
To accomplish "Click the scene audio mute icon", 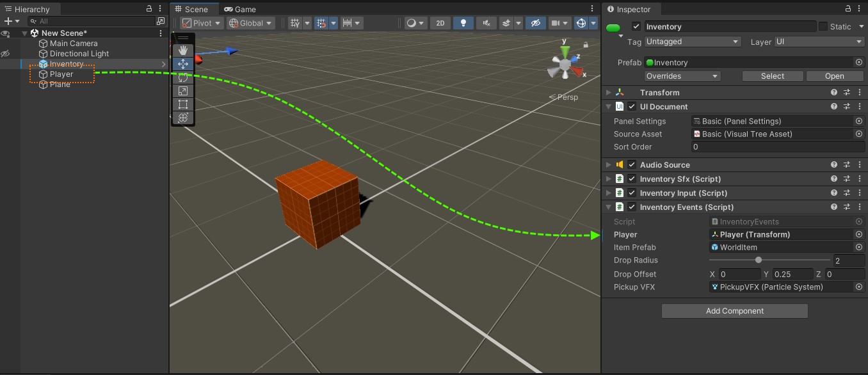I will 486,23.
